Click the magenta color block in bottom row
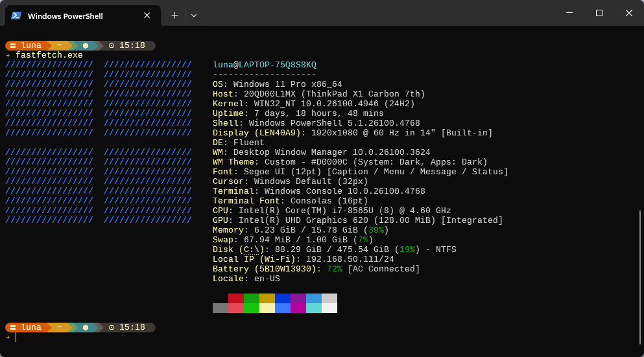Viewport: 644px width, 357px height. [298, 308]
